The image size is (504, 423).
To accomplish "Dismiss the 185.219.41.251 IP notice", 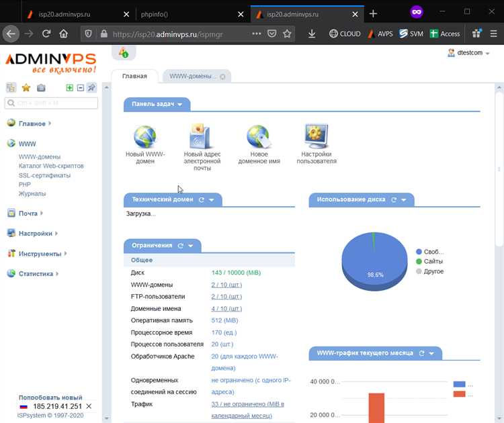I will click(x=89, y=406).
